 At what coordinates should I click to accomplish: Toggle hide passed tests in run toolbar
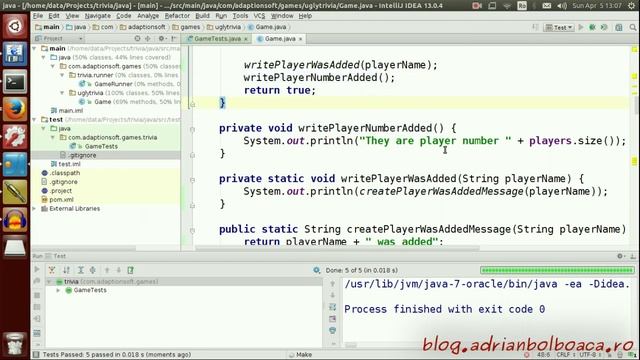52,270
